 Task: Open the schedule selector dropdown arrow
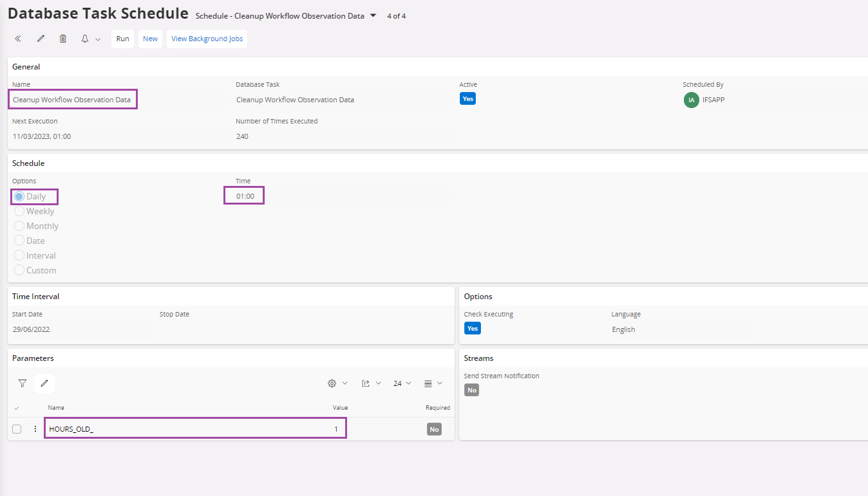(x=373, y=15)
